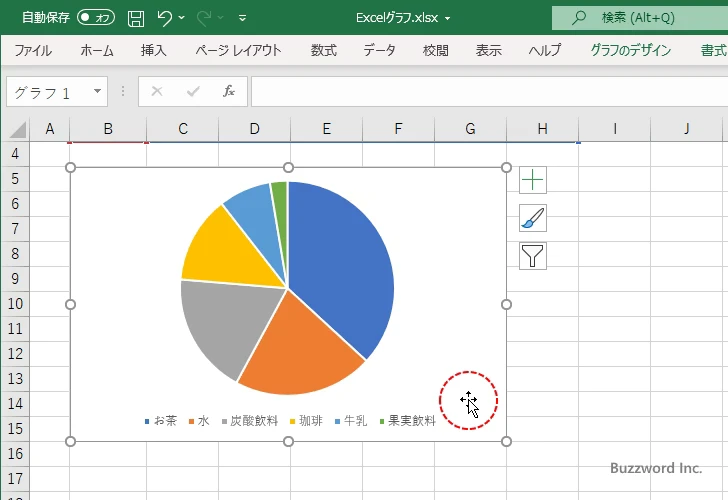The height and width of the screenshot is (500, 728).
Task: Click the chart's top-center resize handle
Action: (x=288, y=168)
